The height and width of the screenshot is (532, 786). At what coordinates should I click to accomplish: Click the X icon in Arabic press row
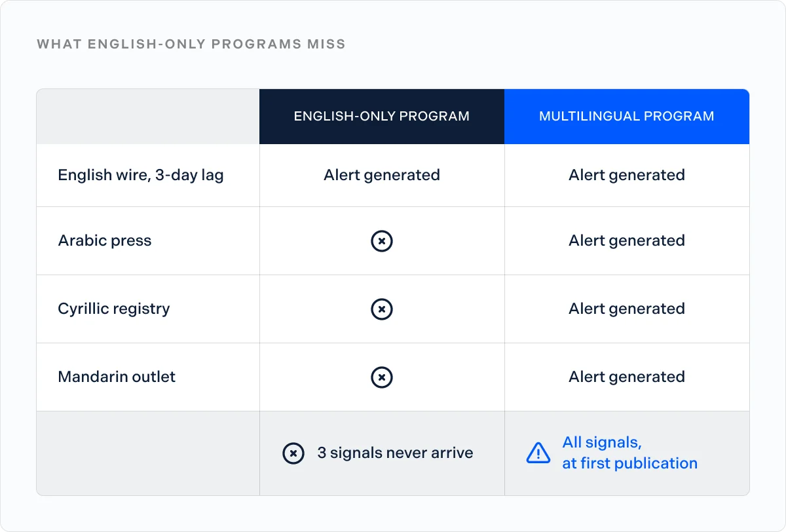[382, 241]
